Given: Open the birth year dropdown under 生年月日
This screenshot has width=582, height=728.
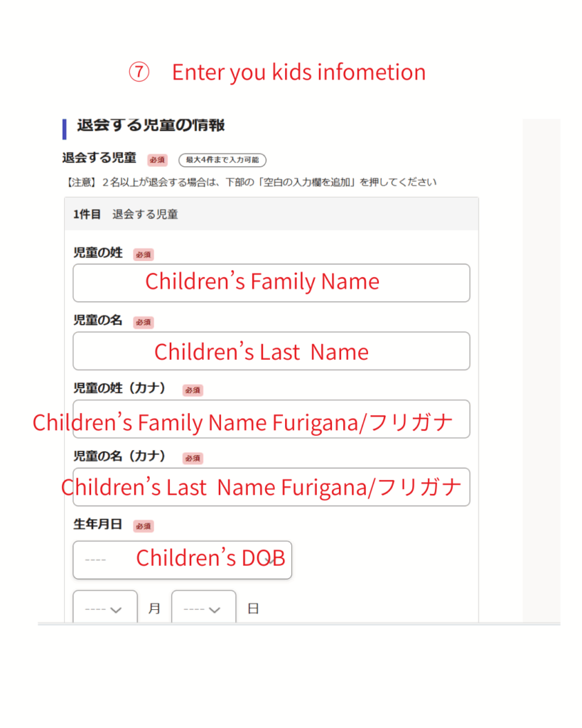Looking at the screenshot, I should click(x=182, y=560).
